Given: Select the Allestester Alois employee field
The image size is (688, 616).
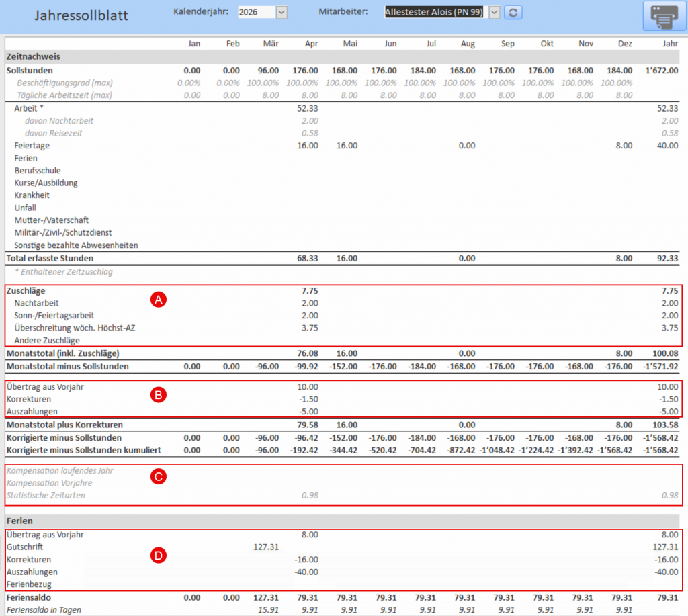Looking at the screenshot, I should [x=433, y=12].
